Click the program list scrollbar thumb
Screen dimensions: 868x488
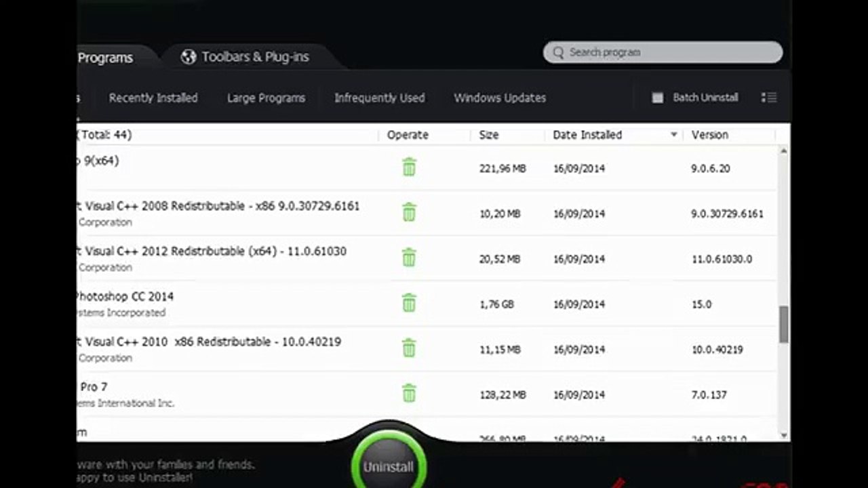tap(784, 325)
